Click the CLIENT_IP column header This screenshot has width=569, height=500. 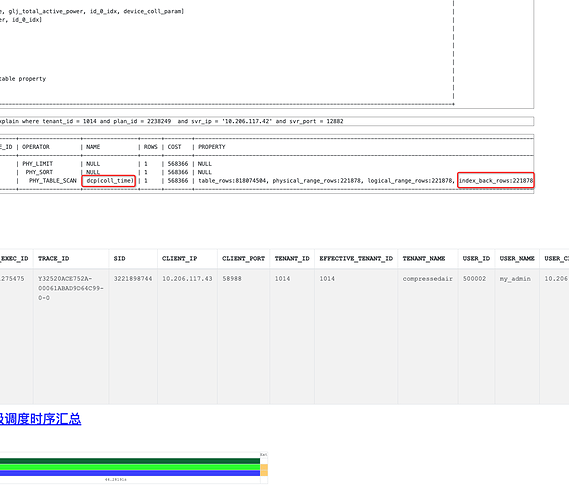[x=179, y=258]
